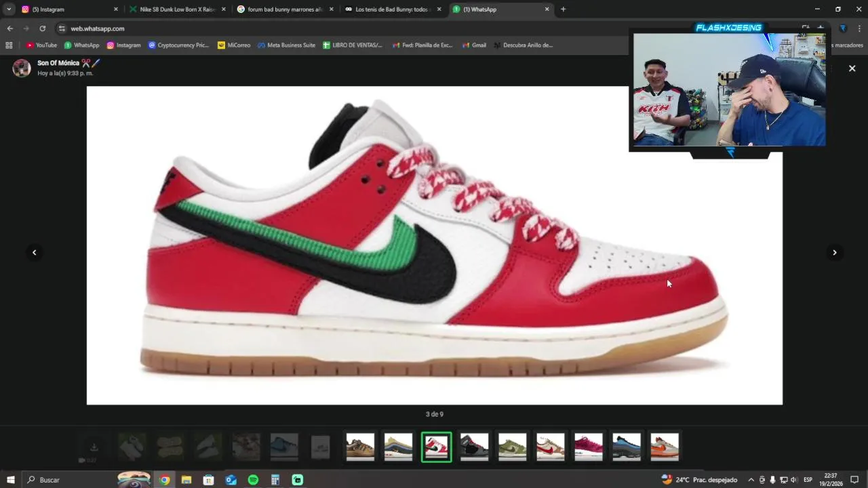Open the Meta Business Suite bookmark

click(286, 45)
